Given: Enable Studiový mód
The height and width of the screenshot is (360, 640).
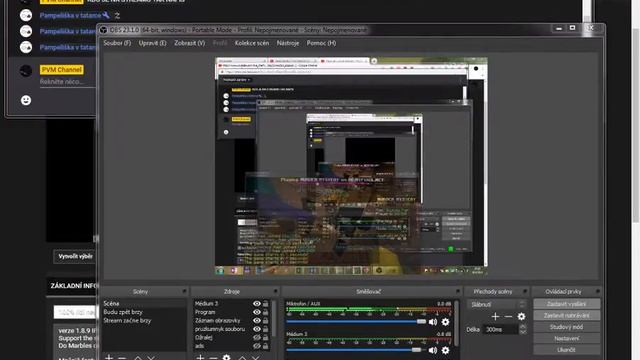Looking at the screenshot, I should (x=567, y=327).
